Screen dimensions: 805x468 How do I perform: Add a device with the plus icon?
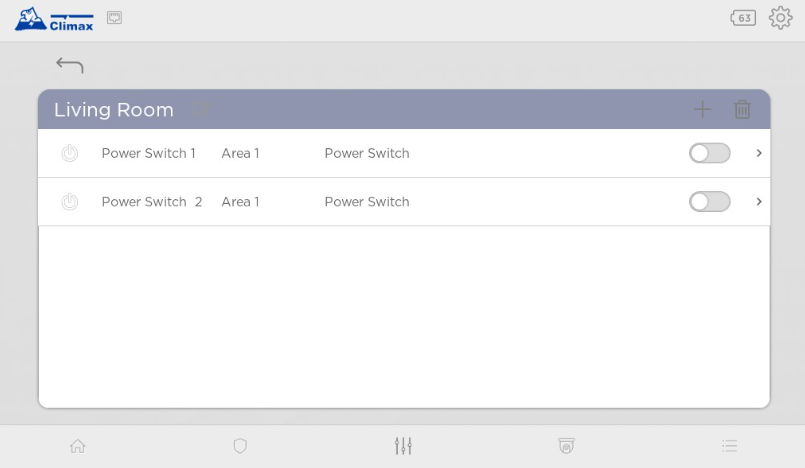[x=703, y=110]
